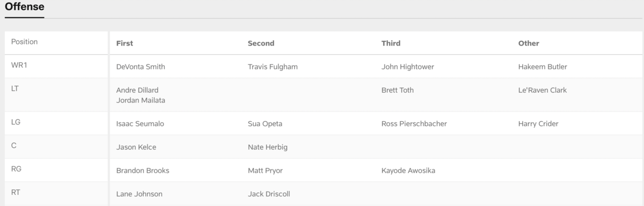This screenshot has height=206, width=644.
Task: Click Hakeem Butler in Other column
Action: coord(543,67)
